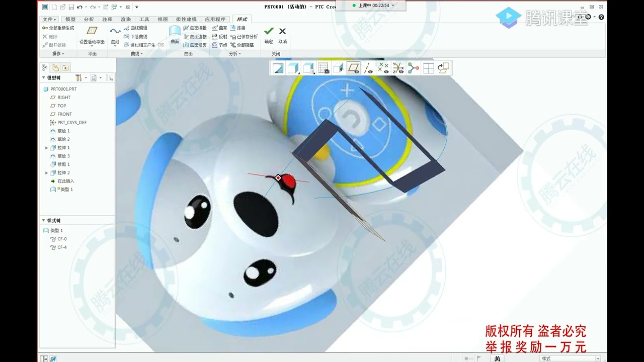The height and width of the screenshot is (362, 644).
Task: Open the Model Tree settings hammer menu
Action: point(79,78)
